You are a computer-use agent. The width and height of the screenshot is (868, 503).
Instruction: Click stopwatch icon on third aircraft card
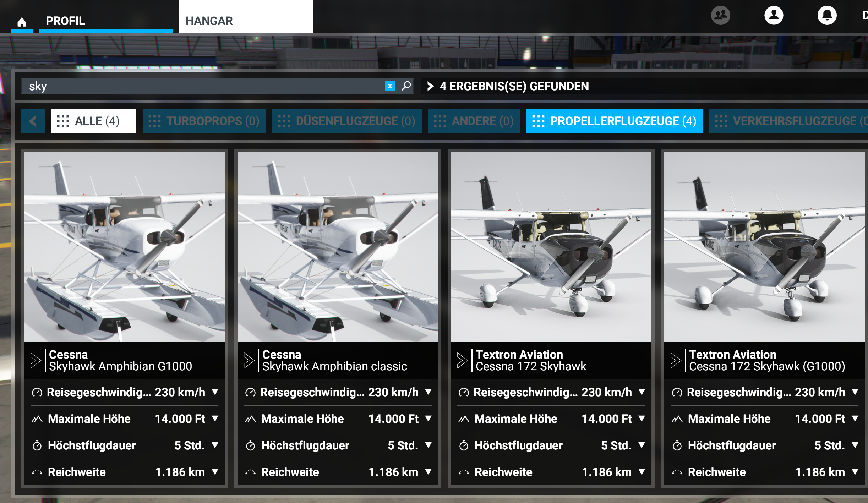(x=464, y=445)
